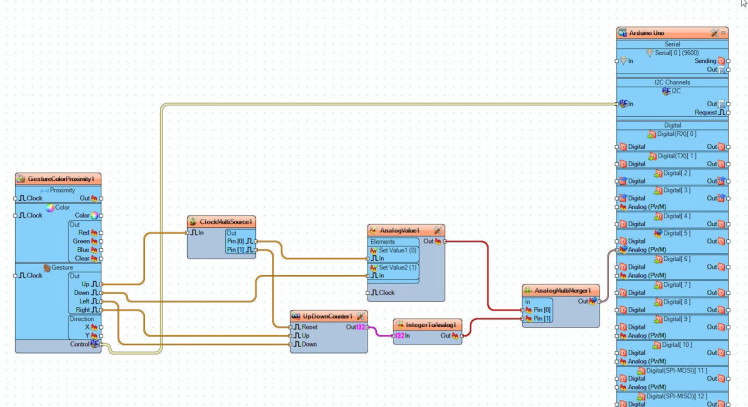This screenshot has width=748, height=407.
Task: Select the GestureColorProximity1 component icon
Action: (x=21, y=179)
